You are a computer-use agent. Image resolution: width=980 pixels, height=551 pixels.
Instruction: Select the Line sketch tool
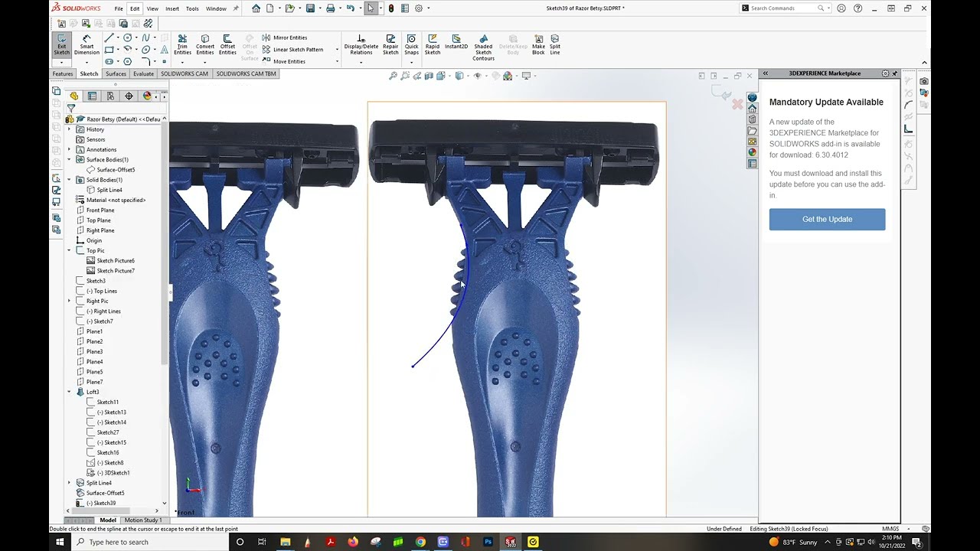click(x=109, y=37)
